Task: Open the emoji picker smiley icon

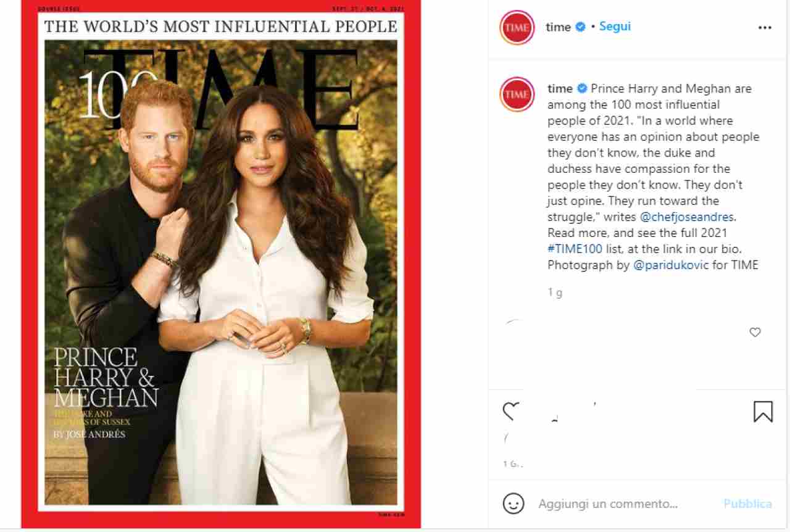Action: point(513,504)
